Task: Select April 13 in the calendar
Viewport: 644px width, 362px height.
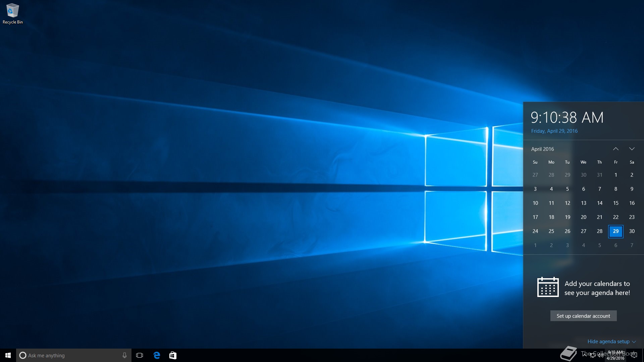Action: [x=584, y=203]
